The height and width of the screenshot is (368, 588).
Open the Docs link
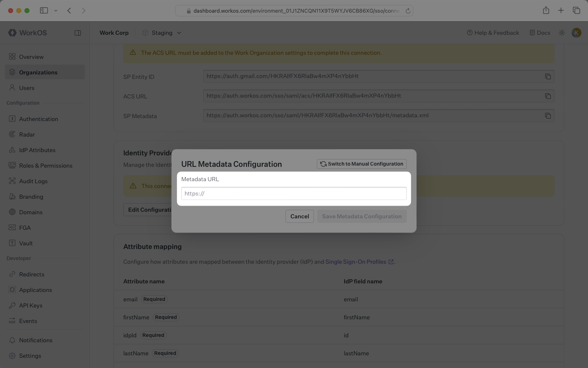pyautogui.click(x=540, y=33)
